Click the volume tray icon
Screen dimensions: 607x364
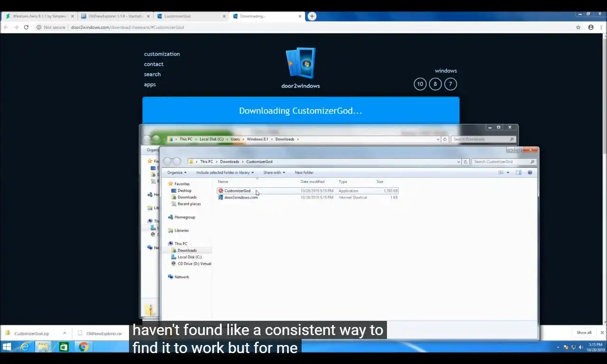[x=581, y=347]
